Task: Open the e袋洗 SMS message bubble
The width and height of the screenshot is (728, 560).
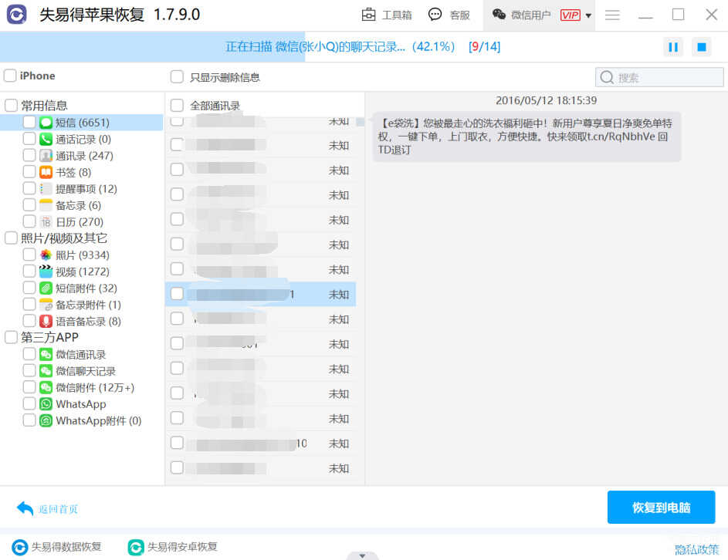Action: click(527, 137)
